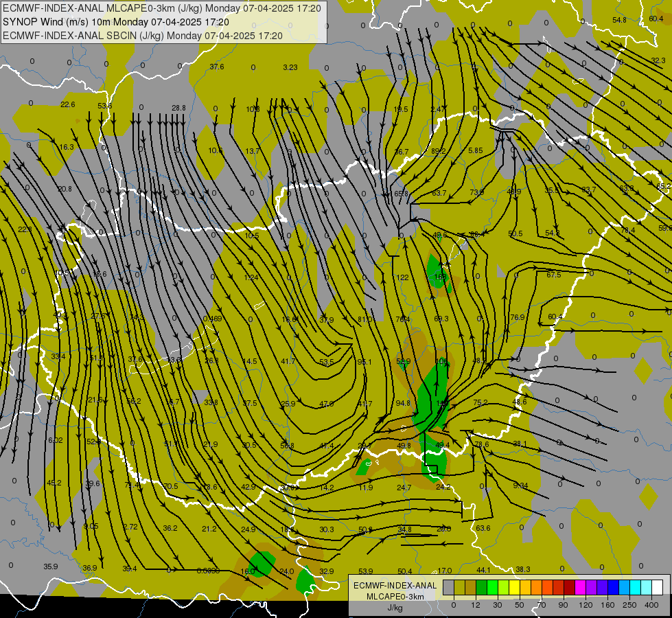
Task: Click the 'J/kg' legend unit label
Action: (395, 608)
